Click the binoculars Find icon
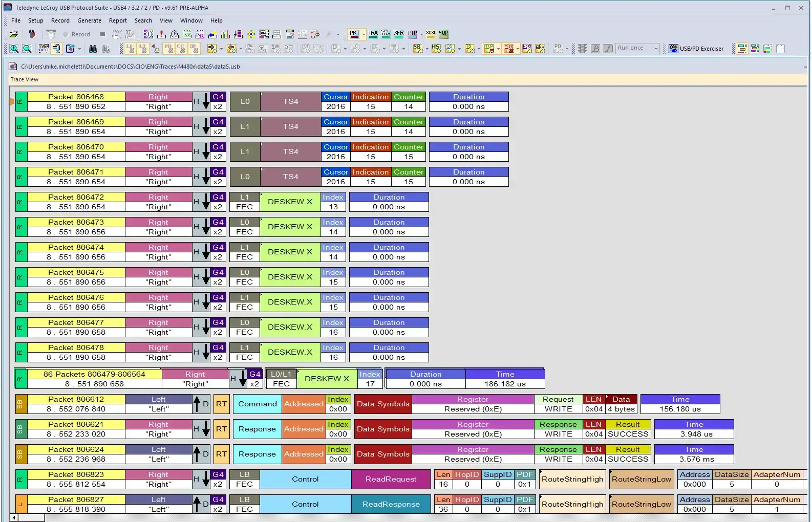812x522 pixels. pyautogui.click(x=93, y=49)
